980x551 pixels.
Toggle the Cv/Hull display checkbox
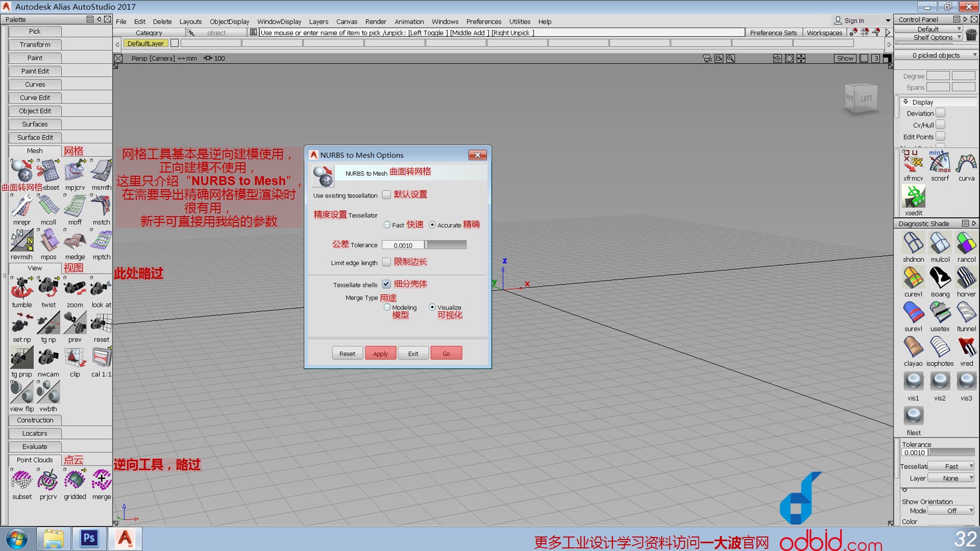941,124
